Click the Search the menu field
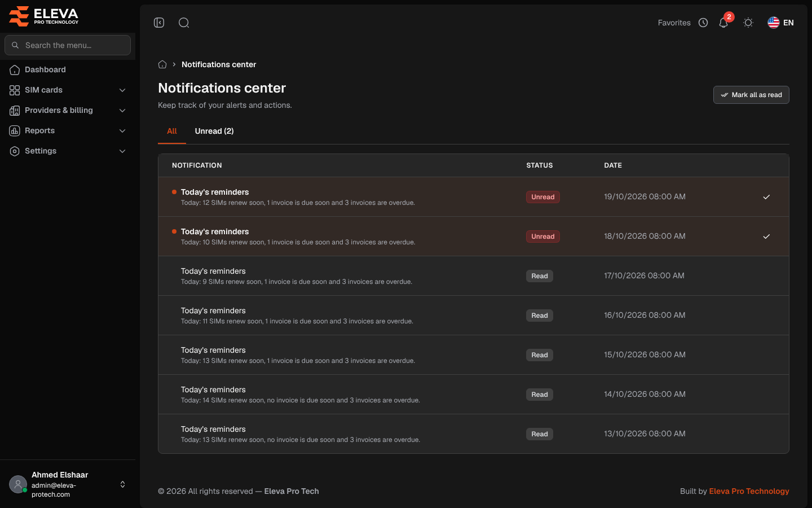This screenshot has width=812, height=508. click(68, 45)
